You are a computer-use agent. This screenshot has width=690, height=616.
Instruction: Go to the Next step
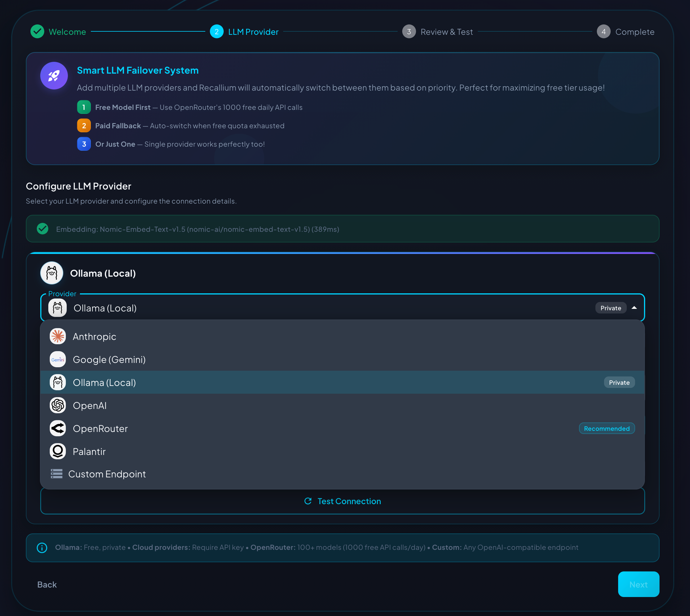pyautogui.click(x=639, y=584)
